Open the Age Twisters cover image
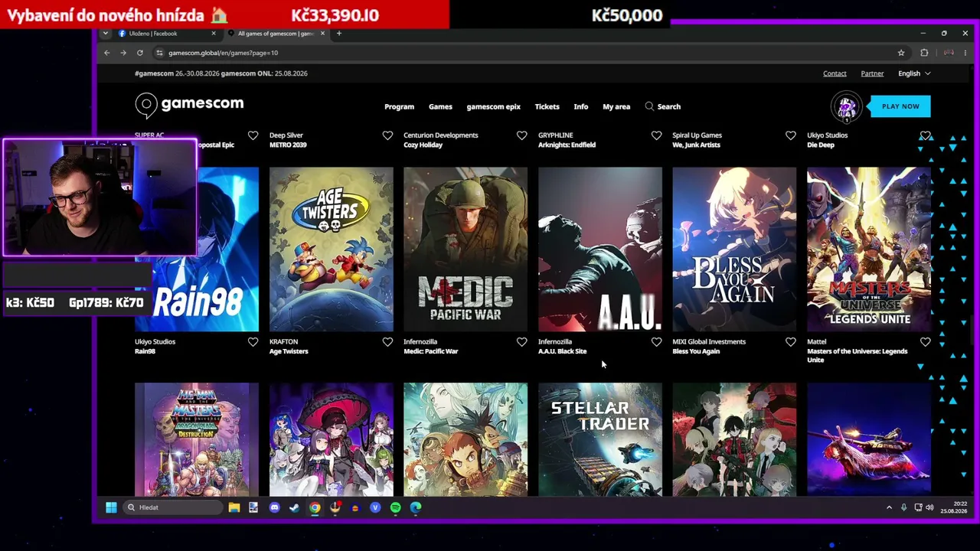Image resolution: width=980 pixels, height=551 pixels. 332,249
